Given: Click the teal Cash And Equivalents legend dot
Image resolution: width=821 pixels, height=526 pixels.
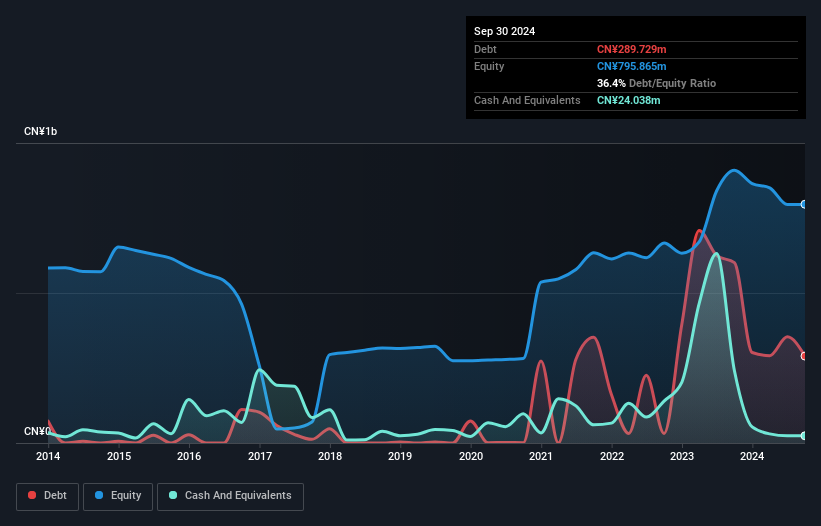Looking at the screenshot, I should (173, 495).
